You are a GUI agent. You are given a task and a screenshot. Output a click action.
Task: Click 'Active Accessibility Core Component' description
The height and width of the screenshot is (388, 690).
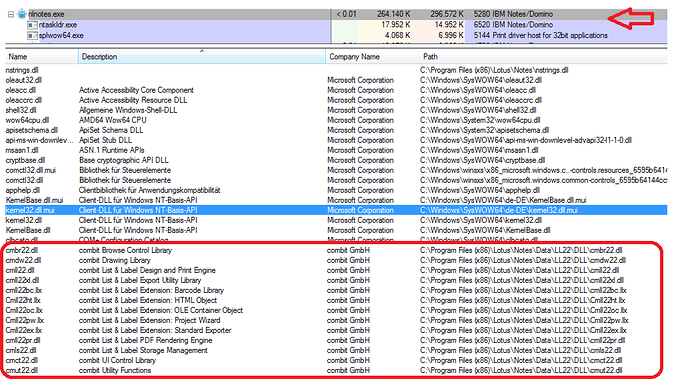pyautogui.click(x=136, y=90)
